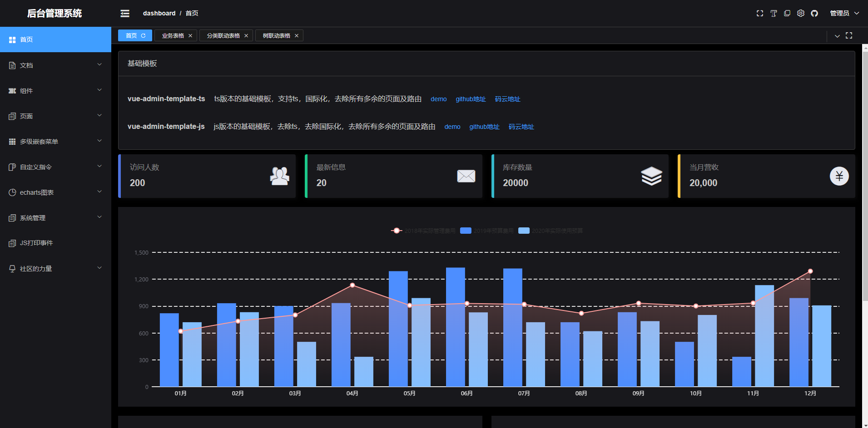This screenshot has height=428, width=868.
Task: Click the hamburger icon to collapse sidebar
Action: (x=125, y=13)
